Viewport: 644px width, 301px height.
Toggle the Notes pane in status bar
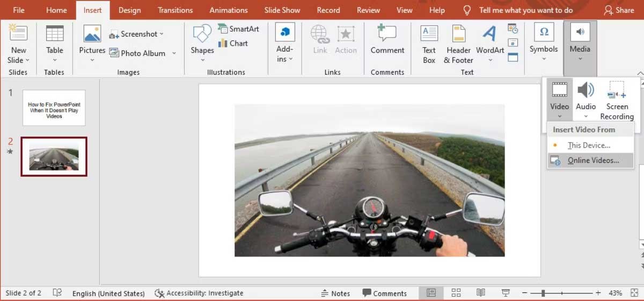pos(335,293)
